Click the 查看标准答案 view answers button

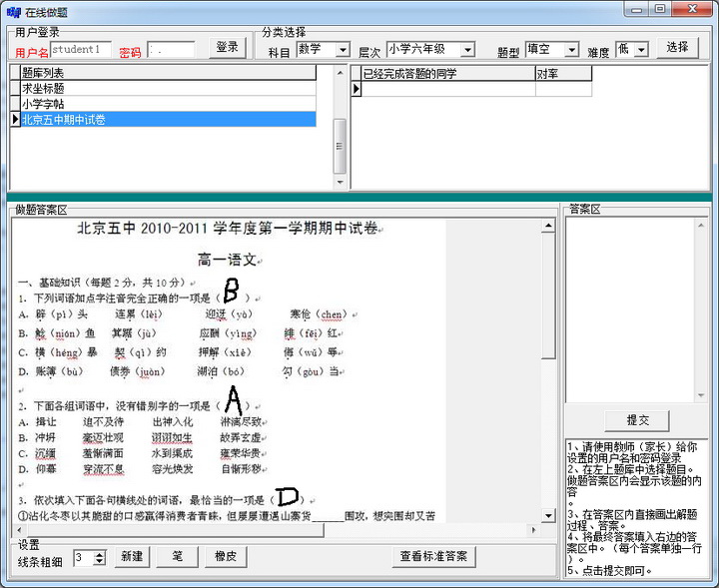point(433,556)
